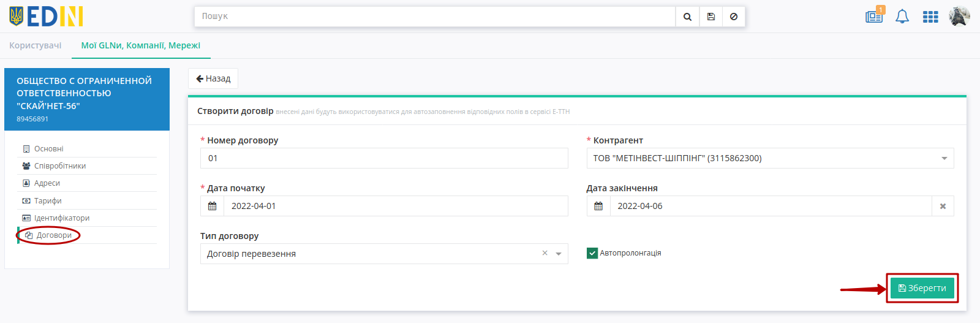Click the save search floppy icon
This screenshot has width=980, height=323.
(x=710, y=17)
